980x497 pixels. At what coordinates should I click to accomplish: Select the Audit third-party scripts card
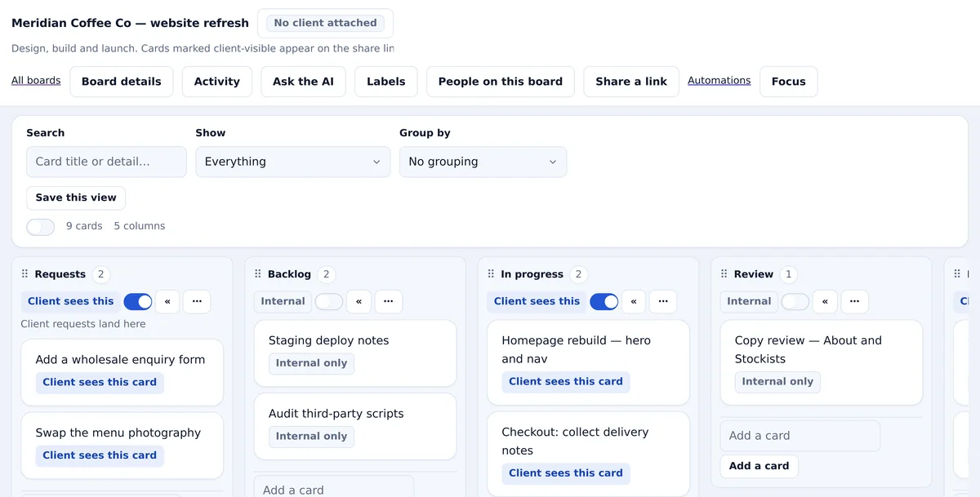click(x=355, y=427)
